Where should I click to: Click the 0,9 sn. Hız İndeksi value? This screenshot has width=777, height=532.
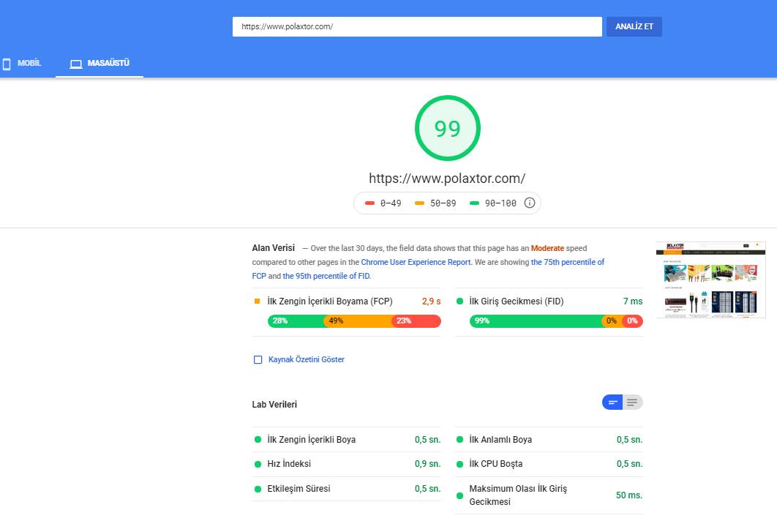click(x=427, y=464)
